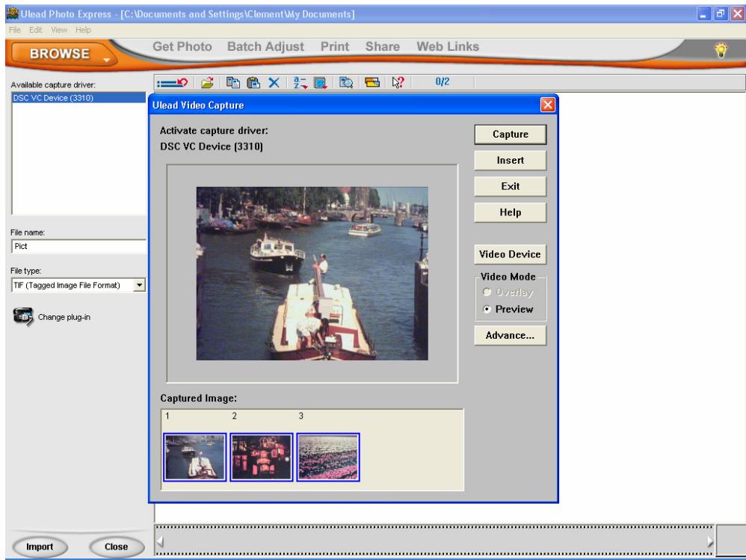The image size is (746, 560).
Task: Click the film strip left arrow
Action: pos(160,541)
